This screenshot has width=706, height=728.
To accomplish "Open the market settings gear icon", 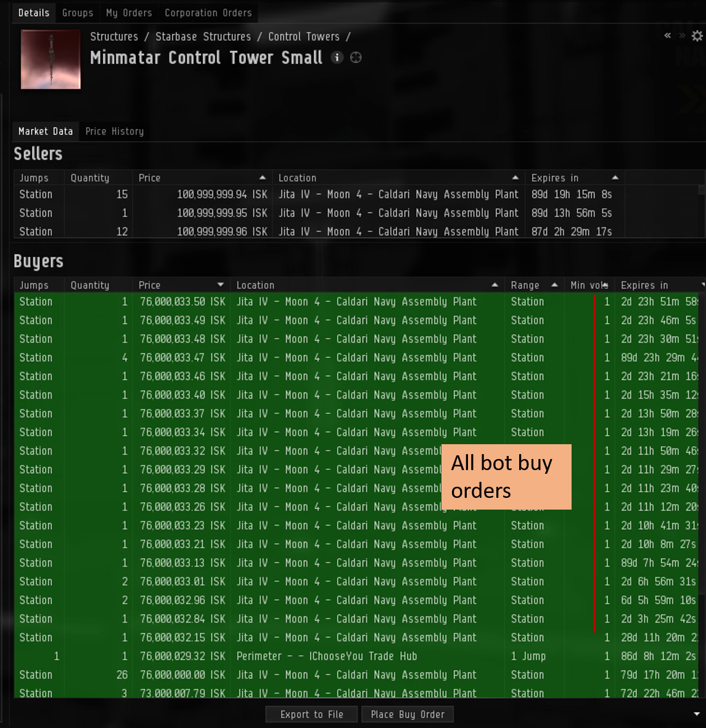I will click(x=697, y=36).
